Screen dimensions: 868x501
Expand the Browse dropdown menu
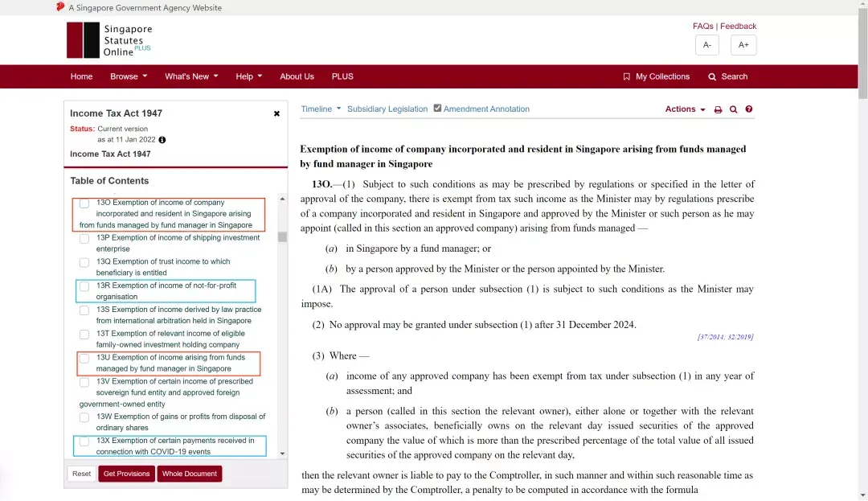click(x=129, y=76)
